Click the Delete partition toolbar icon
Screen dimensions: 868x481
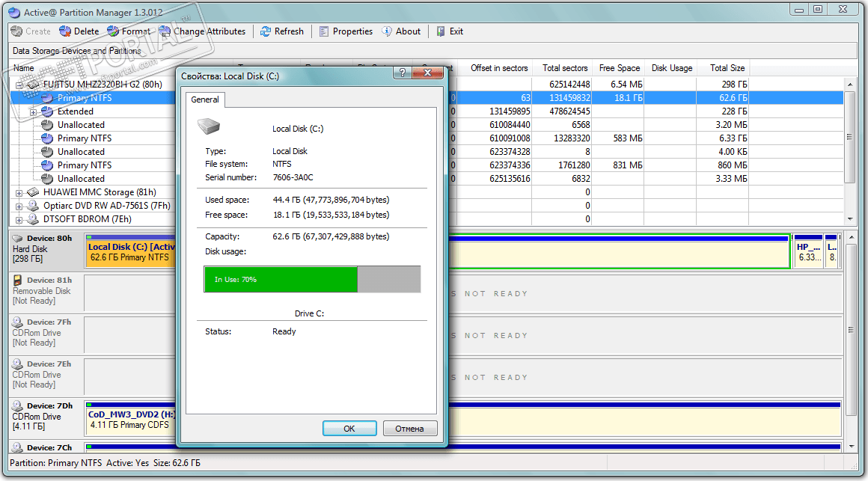[65, 31]
